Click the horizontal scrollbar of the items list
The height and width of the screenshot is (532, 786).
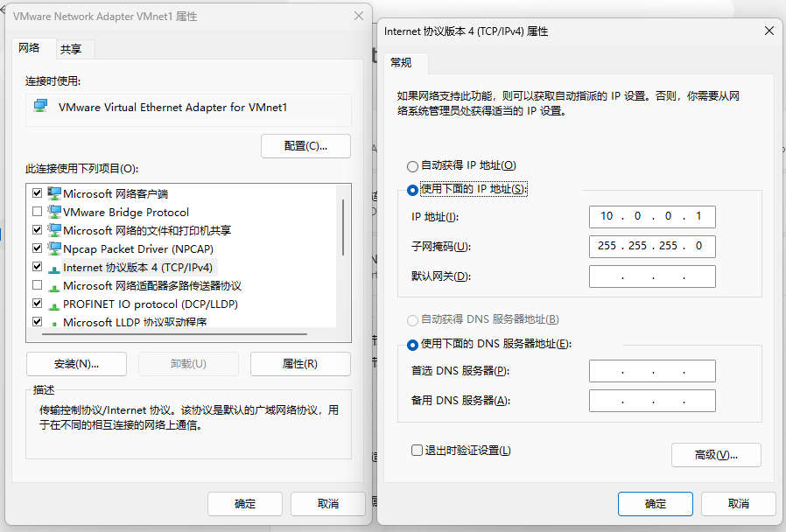[174, 334]
